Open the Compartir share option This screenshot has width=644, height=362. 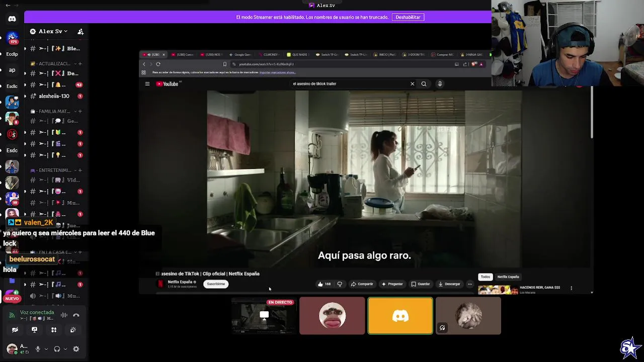(x=362, y=284)
